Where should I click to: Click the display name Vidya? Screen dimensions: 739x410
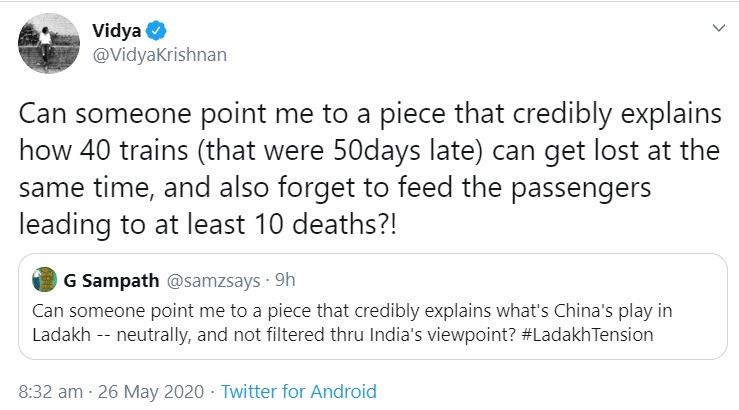(106, 29)
